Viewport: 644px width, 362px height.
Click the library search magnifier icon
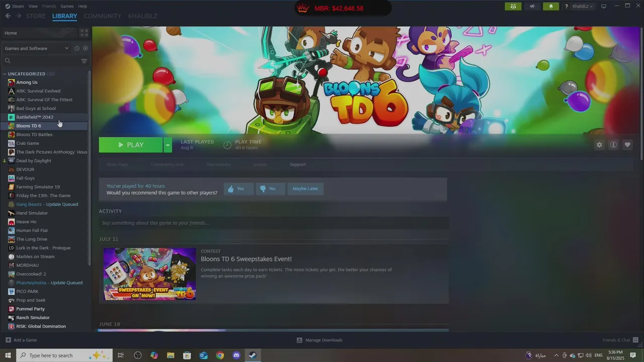coord(8,61)
